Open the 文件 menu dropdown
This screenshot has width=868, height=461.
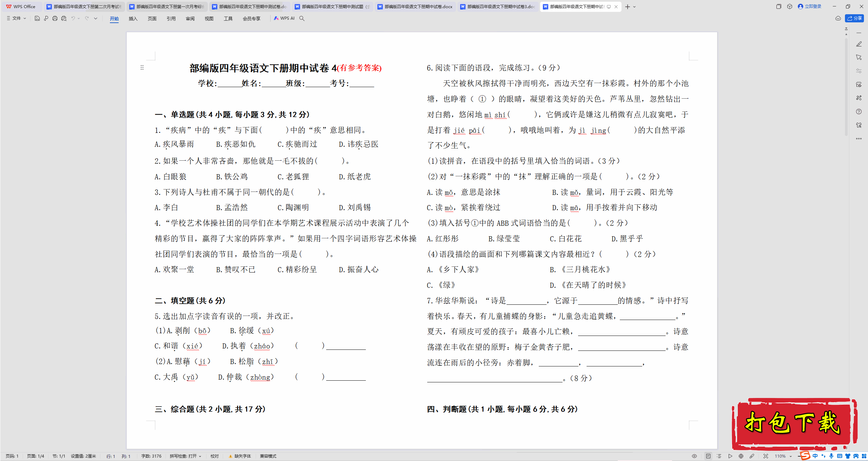pyautogui.click(x=16, y=18)
